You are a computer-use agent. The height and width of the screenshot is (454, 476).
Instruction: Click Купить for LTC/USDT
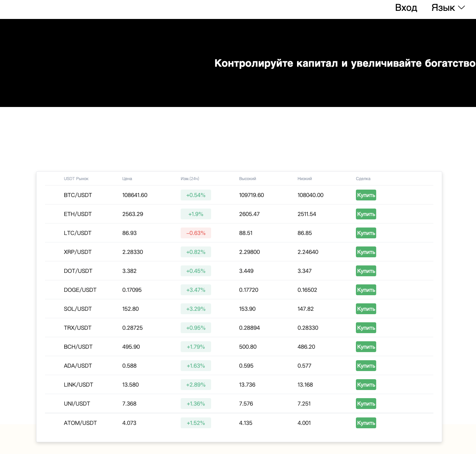pos(366,233)
